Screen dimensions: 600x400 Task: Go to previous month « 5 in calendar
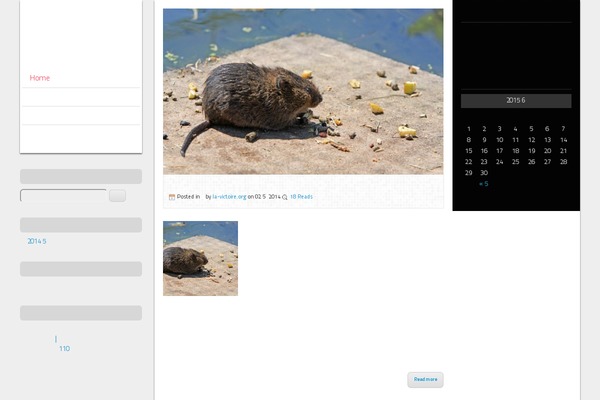coord(484,184)
